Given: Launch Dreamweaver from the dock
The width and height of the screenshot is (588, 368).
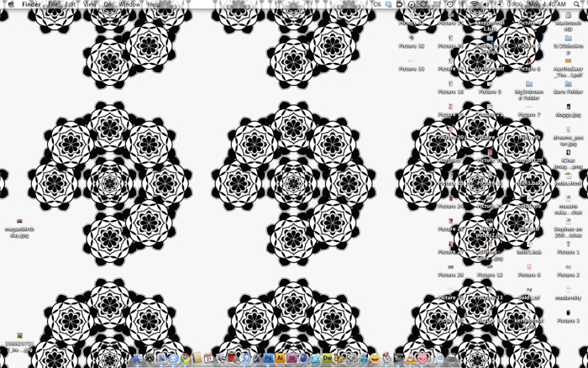Looking at the screenshot, I should pos(327,358).
